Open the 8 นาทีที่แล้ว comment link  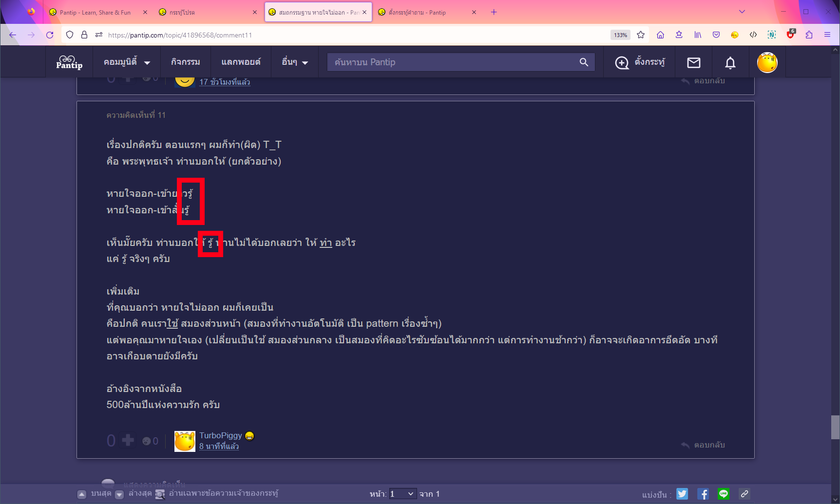click(219, 446)
